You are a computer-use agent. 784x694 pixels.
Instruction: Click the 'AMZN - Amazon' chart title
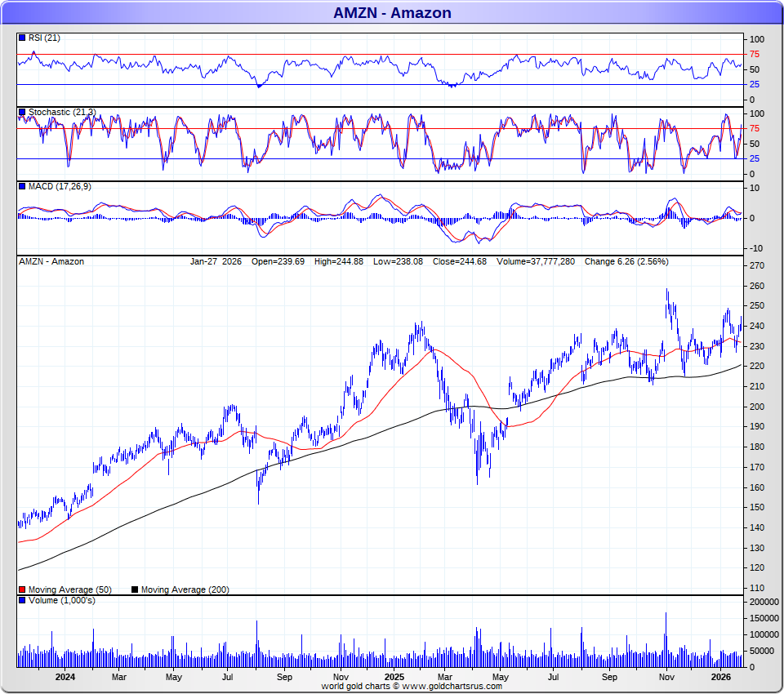point(392,12)
